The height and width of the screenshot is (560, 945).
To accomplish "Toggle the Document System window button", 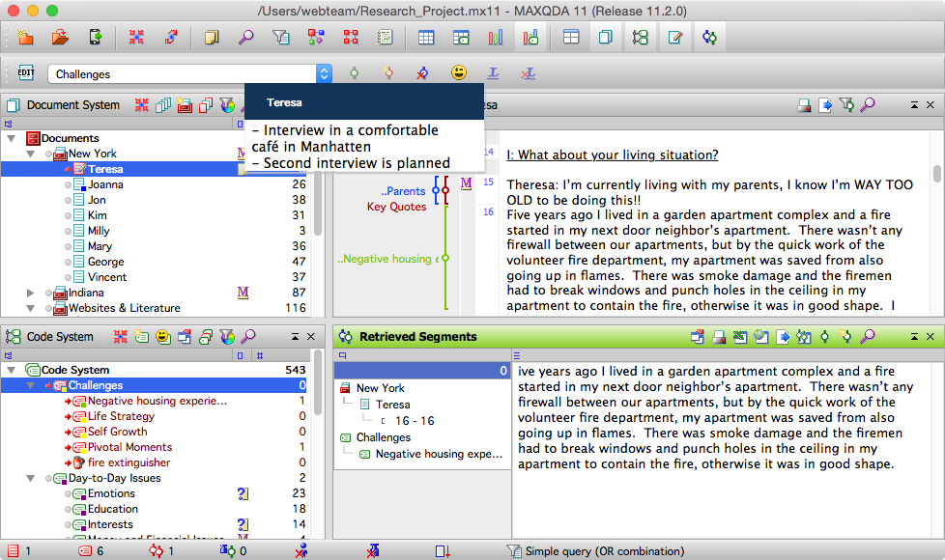I will click(x=605, y=38).
